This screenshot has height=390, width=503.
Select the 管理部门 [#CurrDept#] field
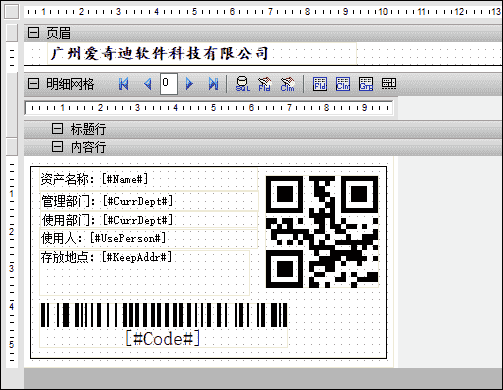149,201
